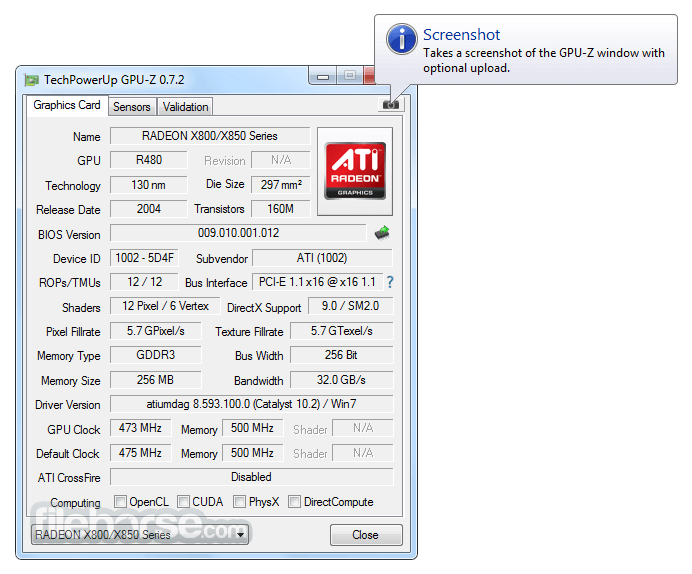
Task: Click the Memory 500 MHz in GPU Clock row
Action: [252, 428]
